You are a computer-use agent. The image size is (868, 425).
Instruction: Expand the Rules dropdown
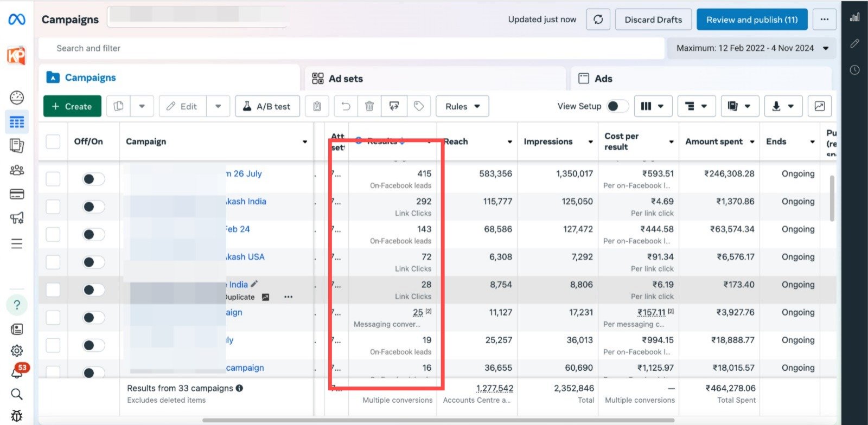pyautogui.click(x=462, y=106)
